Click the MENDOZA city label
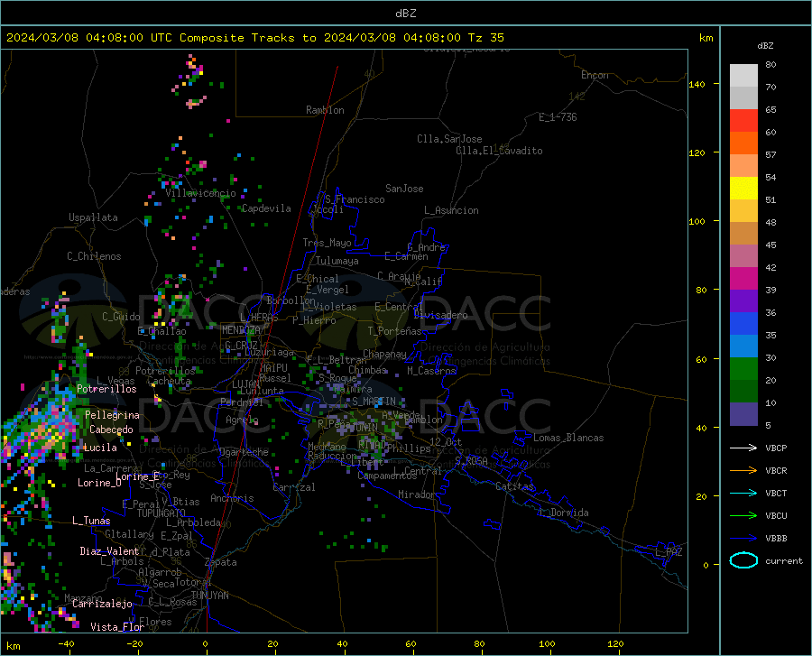Viewport: 812px width, 656px height. pyautogui.click(x=241, y=330)
